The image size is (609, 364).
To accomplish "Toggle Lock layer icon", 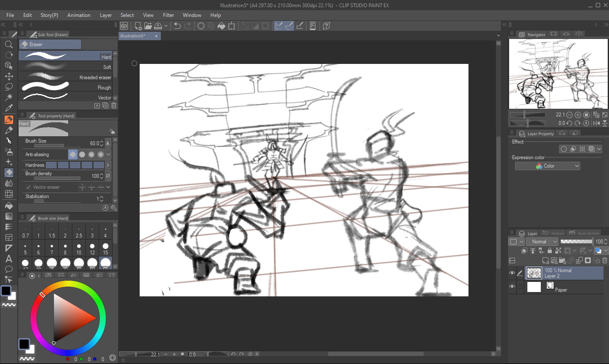I will click(550, 251).
